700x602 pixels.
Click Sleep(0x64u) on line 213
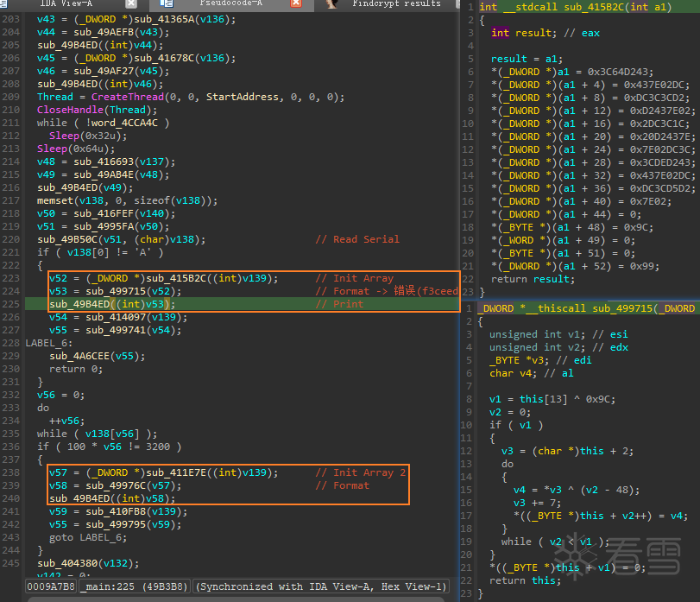click(x=76, y=149)
